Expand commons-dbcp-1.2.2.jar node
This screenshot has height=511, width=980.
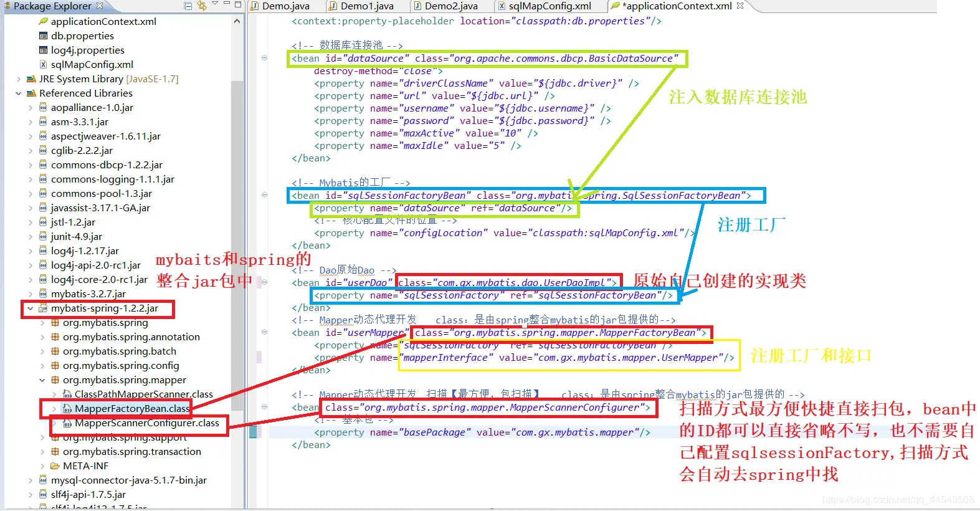tap(31, 165)
